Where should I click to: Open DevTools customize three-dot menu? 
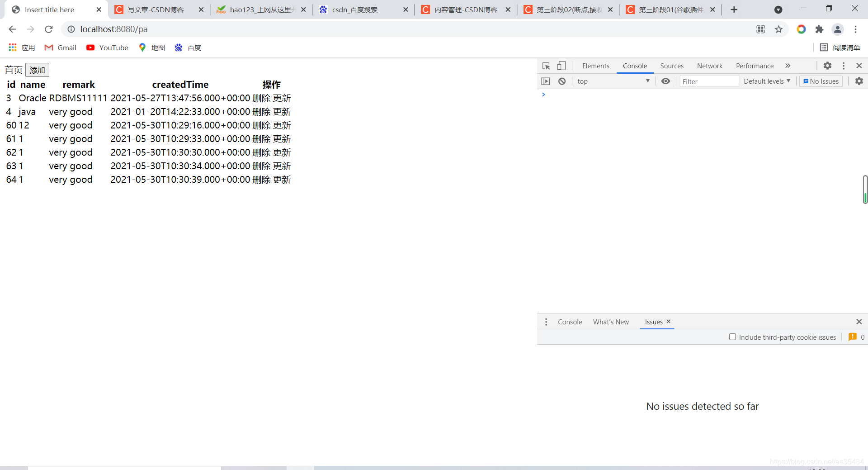tap(844, 66)
